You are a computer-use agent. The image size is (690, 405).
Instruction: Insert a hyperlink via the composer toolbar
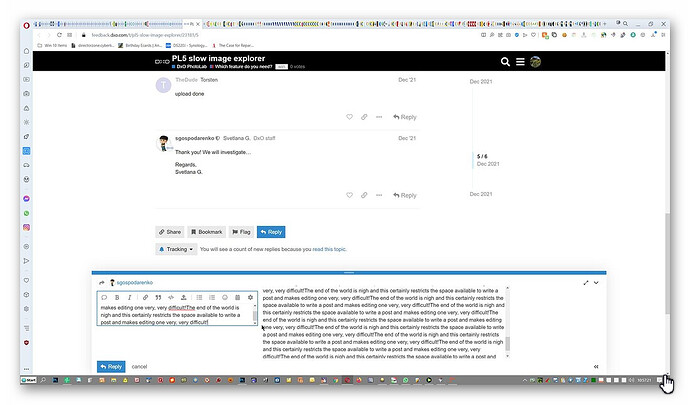[x=145, y=298]
